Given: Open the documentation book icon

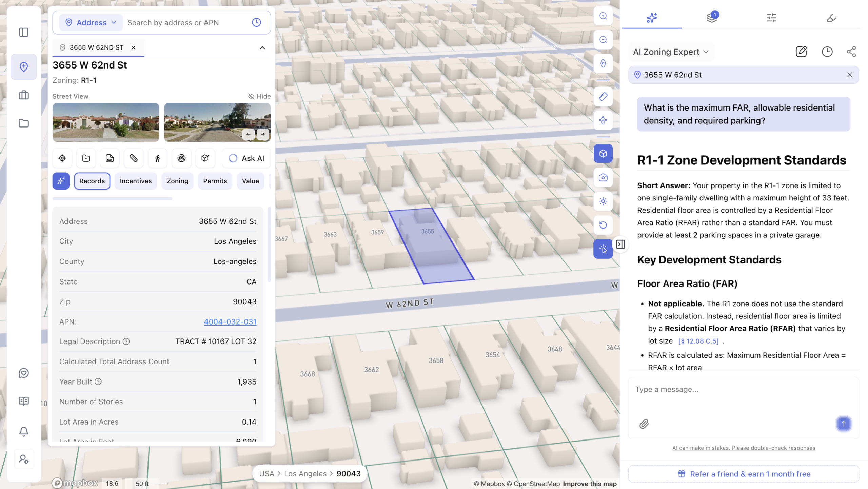Looking at the screenshot, I should (x=24, y=401).
